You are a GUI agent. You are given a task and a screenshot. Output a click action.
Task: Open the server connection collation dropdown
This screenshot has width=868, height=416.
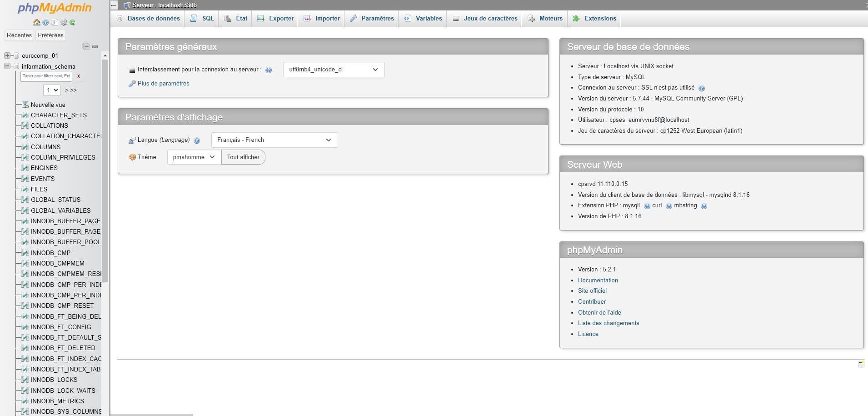click(334, 70)
